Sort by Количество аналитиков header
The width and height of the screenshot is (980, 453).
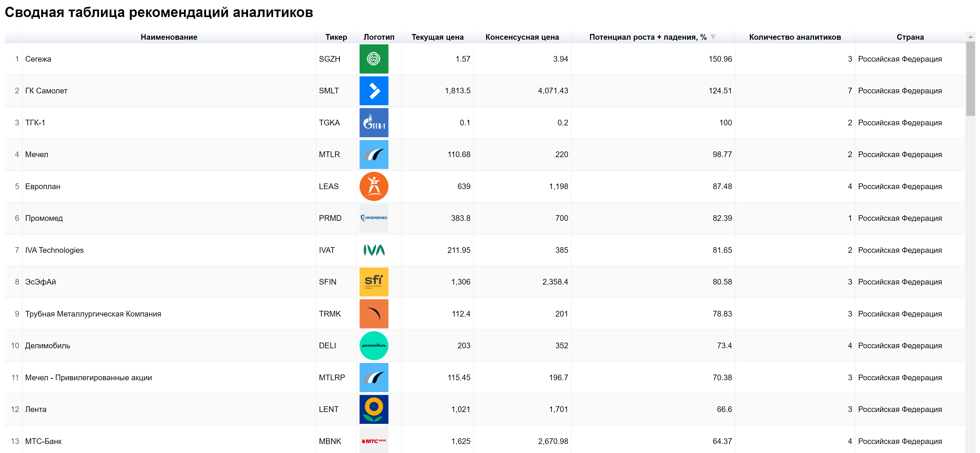(795, 37)
